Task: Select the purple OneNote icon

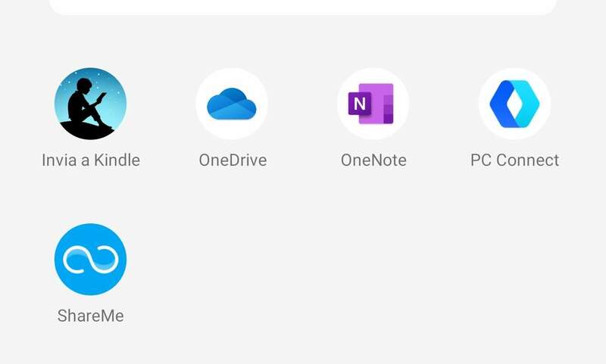Action: point(373,104)
